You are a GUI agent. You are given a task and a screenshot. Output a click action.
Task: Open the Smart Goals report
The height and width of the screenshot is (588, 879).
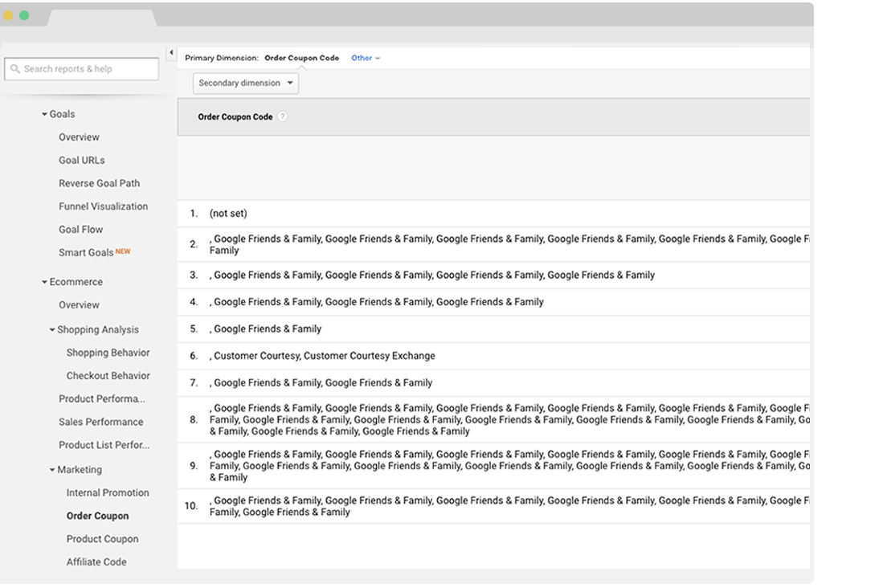86,252
